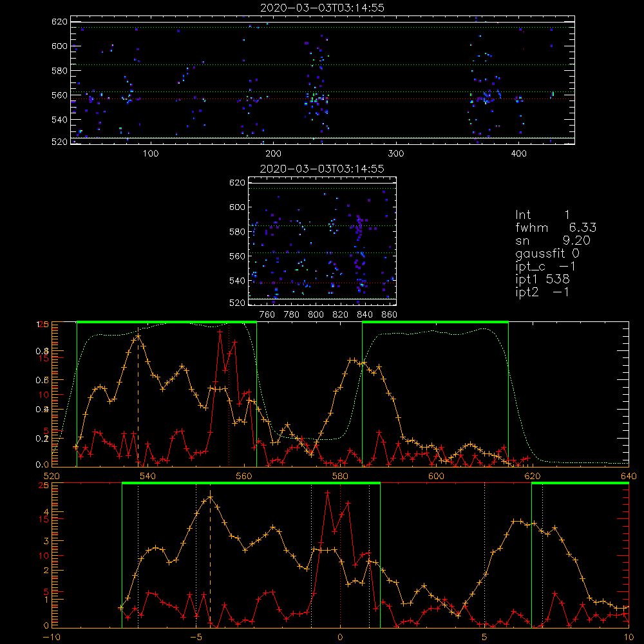Click the top plot title 2020-03-03T03:14:55

pos(322,8)
